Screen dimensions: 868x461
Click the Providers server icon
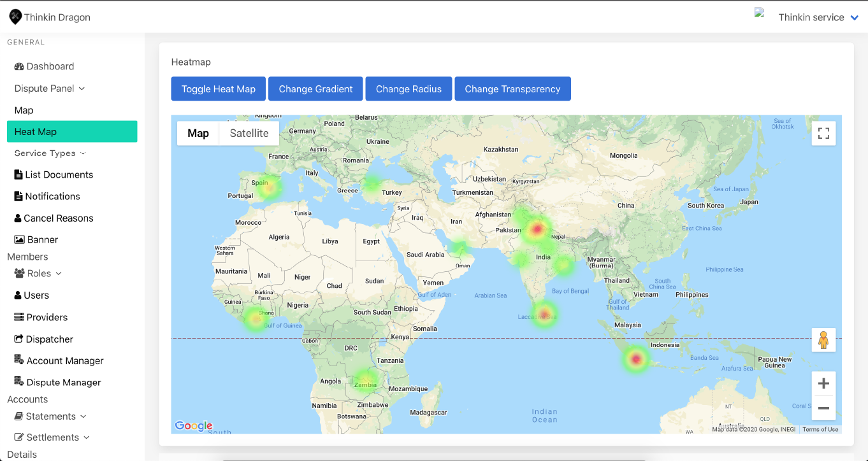19,317
